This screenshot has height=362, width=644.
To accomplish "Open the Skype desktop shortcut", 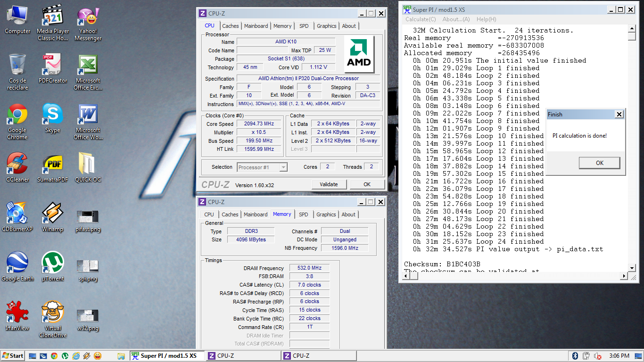I will [x=53, y=119].
